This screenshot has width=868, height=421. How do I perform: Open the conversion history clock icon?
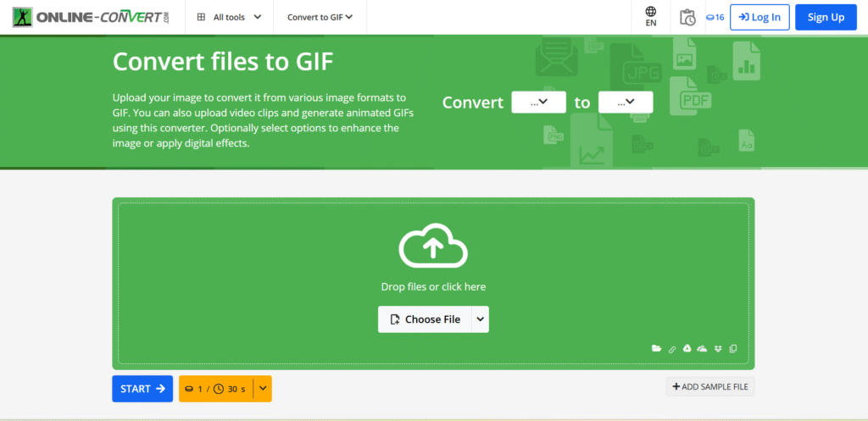(x=687, y=17)
